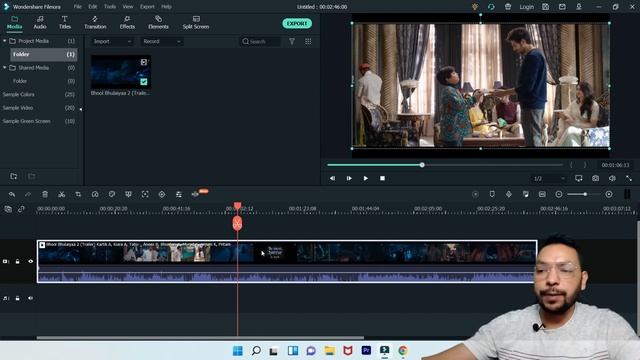Zoom out timeline with minus icon
This screenshot has width=640, height=360.
pos(559,194)
